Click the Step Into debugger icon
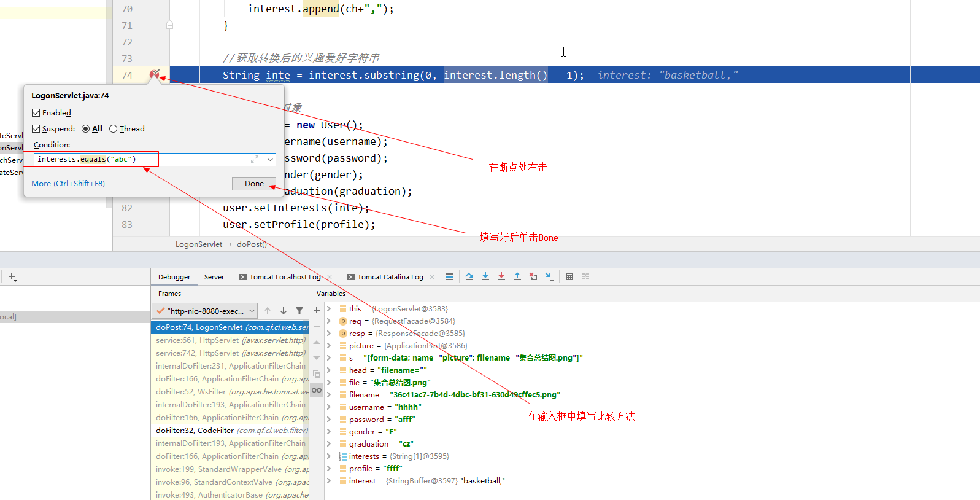The height and width of the screenshot is (500, 980). [485, 276]
